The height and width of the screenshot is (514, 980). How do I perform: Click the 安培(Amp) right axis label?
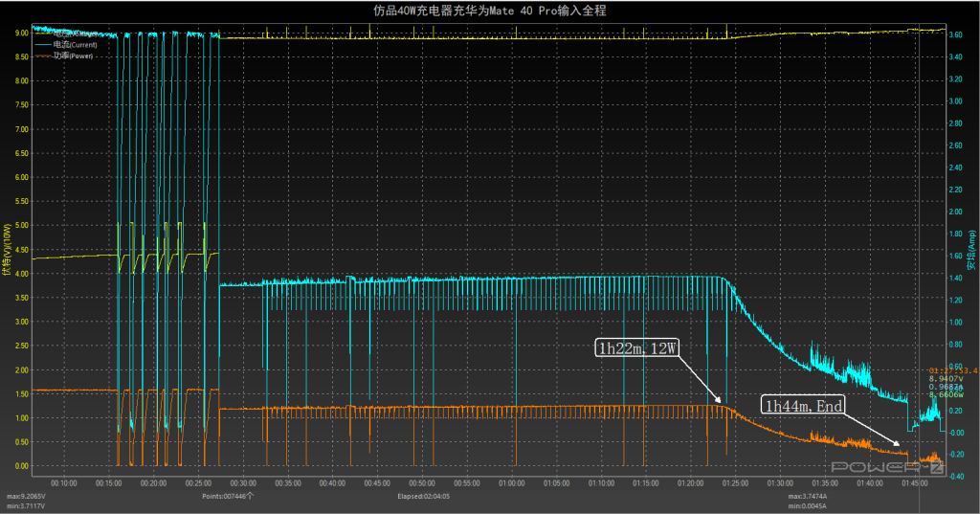click(972, 250)
